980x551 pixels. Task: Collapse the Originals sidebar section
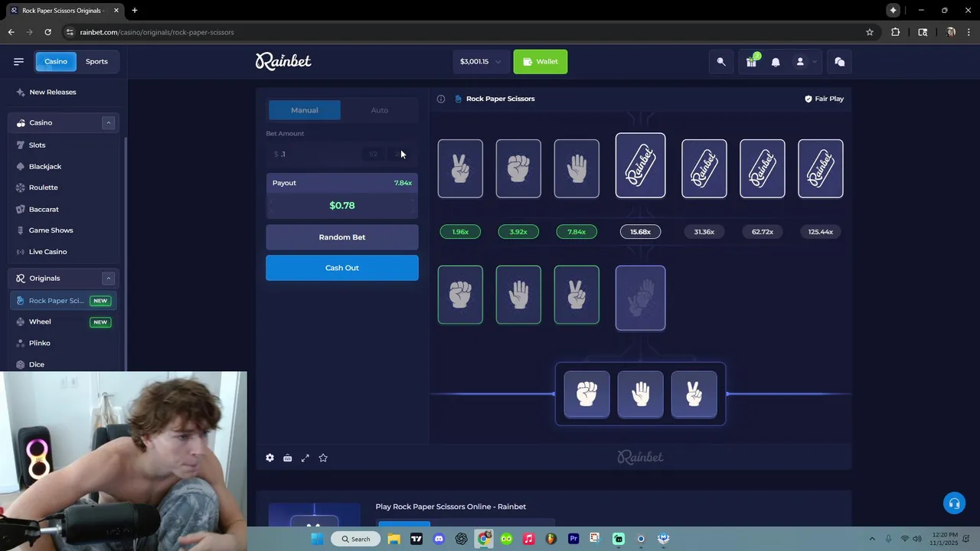pos(109,279)
